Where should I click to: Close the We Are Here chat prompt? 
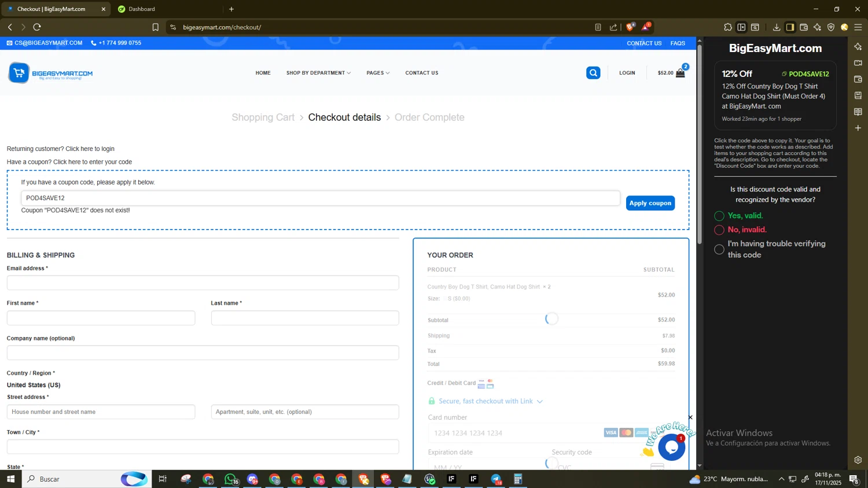coord(690,417)
